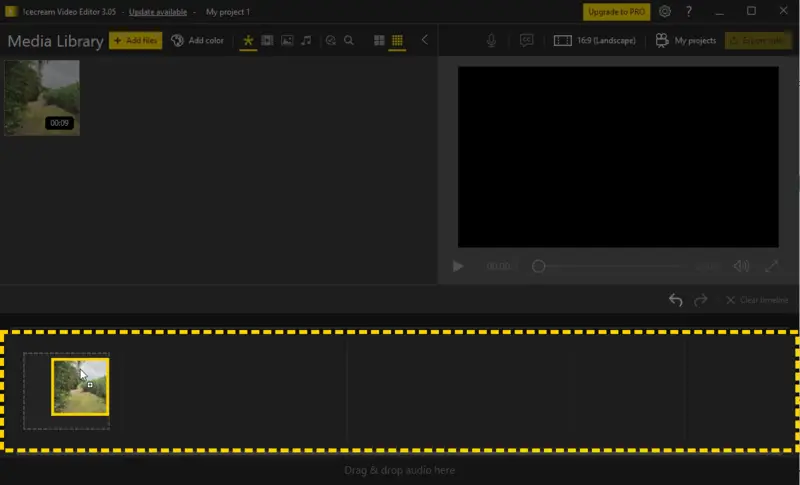
Task: Click the My project 1 title
Action: (228, 12)
